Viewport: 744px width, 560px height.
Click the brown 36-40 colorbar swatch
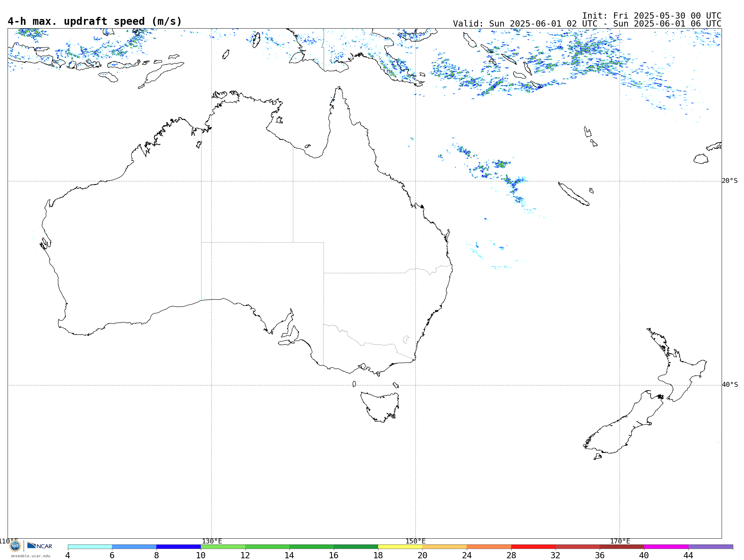pos(622,547)
